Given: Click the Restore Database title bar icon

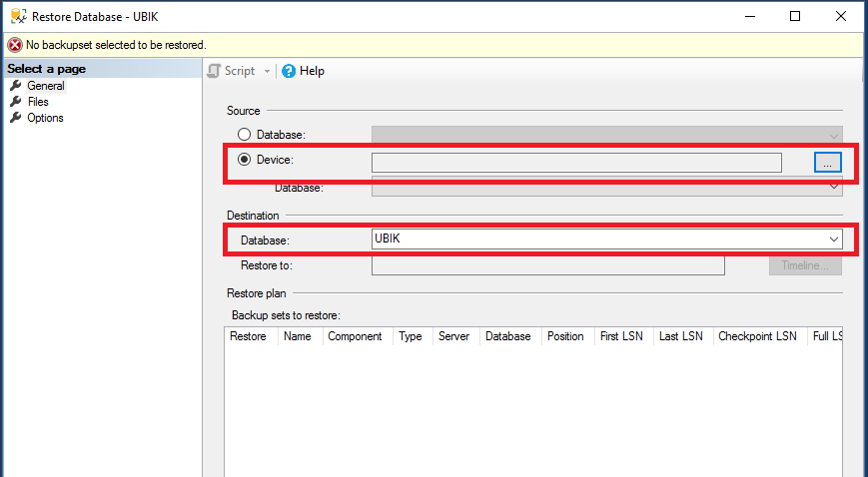Looking at the screenshot, I should click(16, 16).
